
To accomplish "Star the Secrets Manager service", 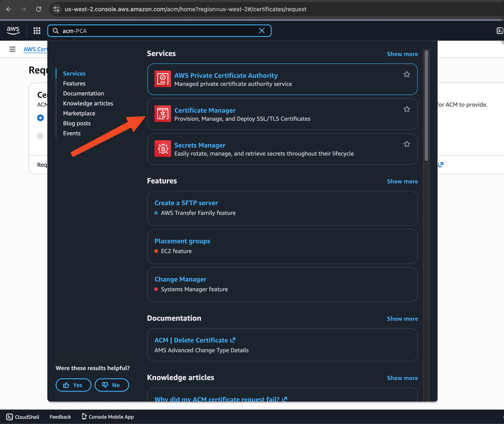I will (407, 144).
